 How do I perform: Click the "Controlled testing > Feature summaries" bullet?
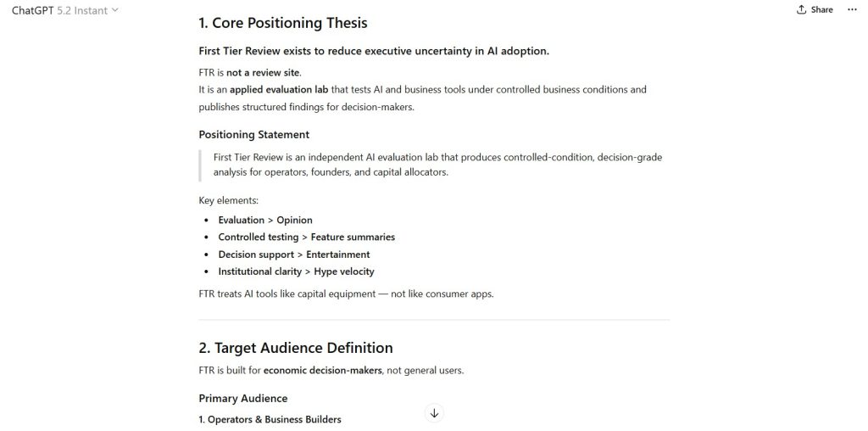pos(306,237)
